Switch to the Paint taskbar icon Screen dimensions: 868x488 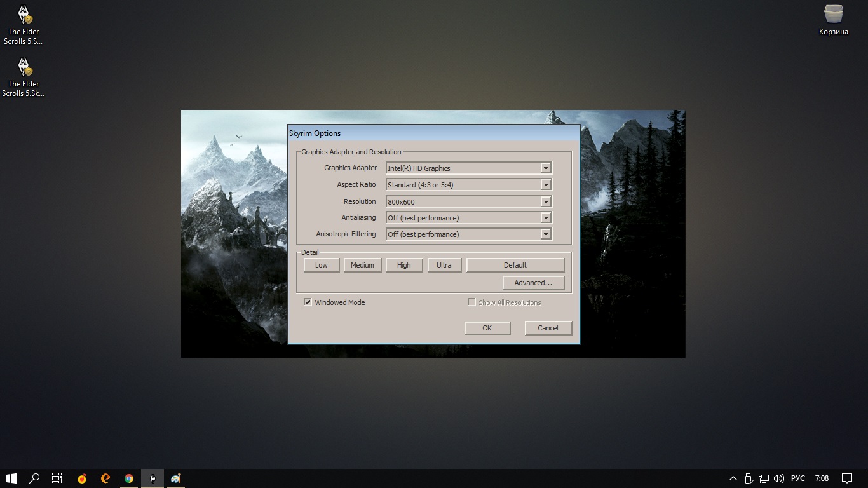click(176, 478)
